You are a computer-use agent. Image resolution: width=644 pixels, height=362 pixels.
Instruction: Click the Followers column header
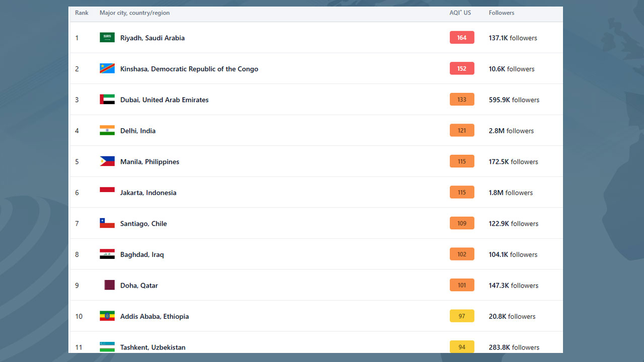[501, 13]
